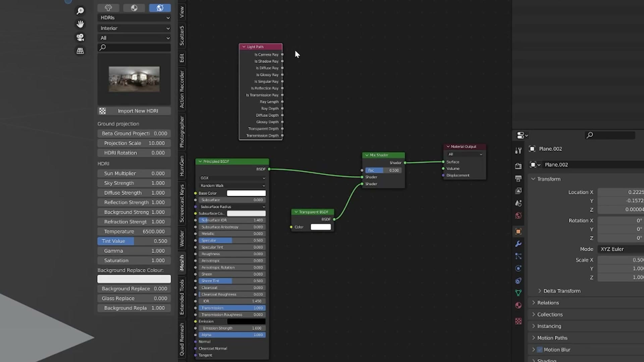Click the Principled BSDF Transmission slider

pyautogui.click(x=232, y=308)
